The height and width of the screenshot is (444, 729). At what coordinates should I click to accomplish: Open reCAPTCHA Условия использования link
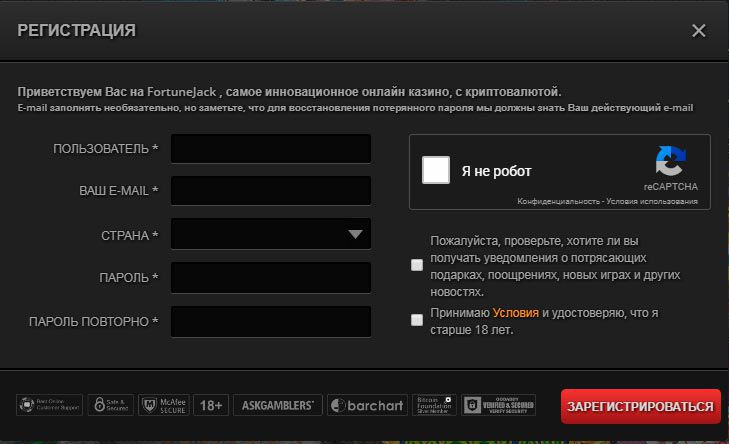tap(653, 201)
